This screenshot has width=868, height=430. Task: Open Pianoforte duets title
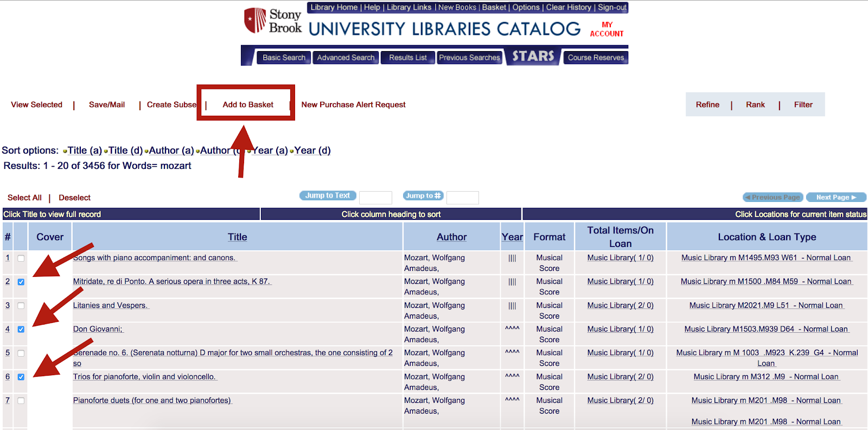click(152, 401)
